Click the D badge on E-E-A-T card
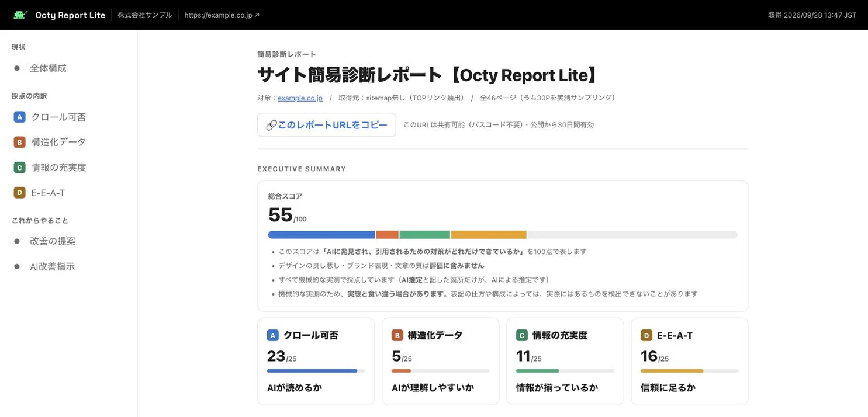 click(646, 335)
